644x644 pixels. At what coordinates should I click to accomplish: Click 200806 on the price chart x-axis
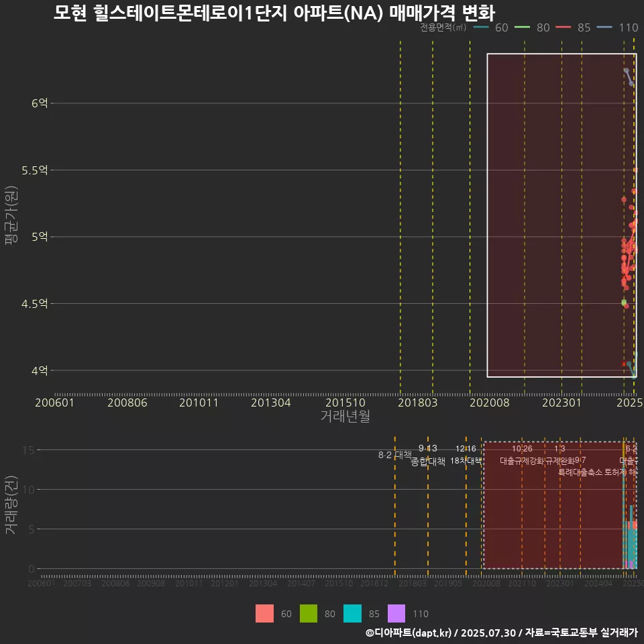pos(127,402)
